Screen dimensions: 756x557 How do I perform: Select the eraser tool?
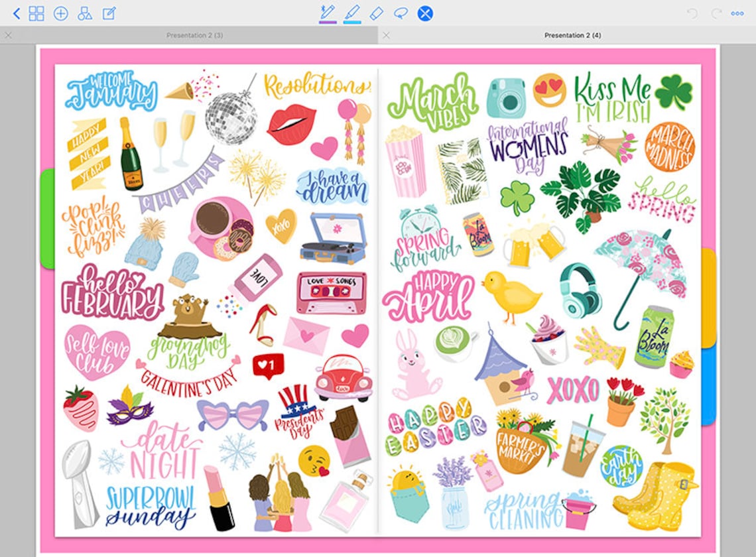pyautogui.click(x=378, y=12)
